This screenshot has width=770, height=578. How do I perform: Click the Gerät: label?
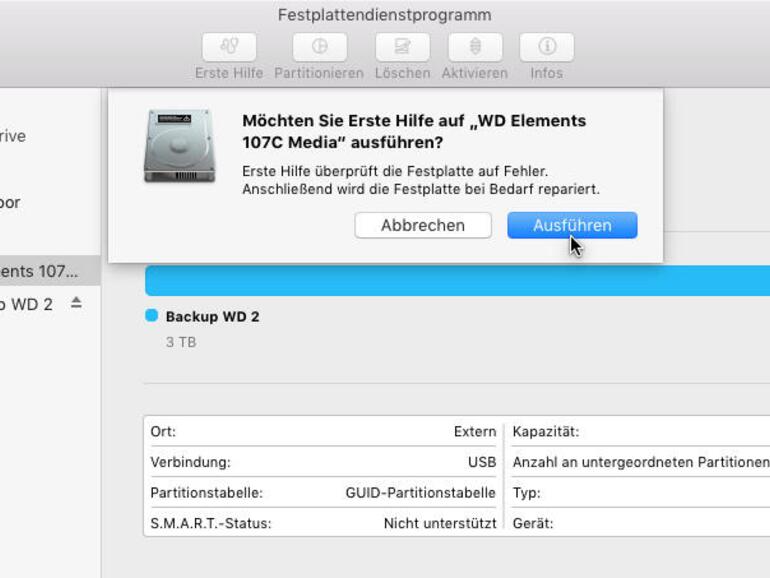coord(533,523)
